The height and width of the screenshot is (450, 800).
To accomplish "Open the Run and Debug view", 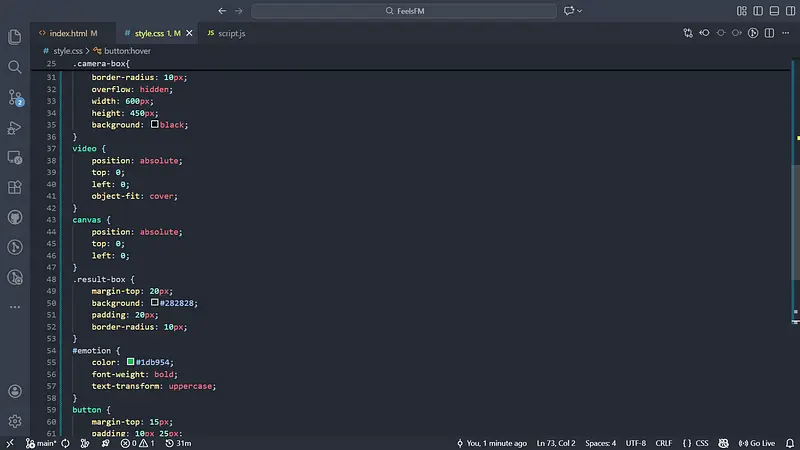I will [15, 127].
